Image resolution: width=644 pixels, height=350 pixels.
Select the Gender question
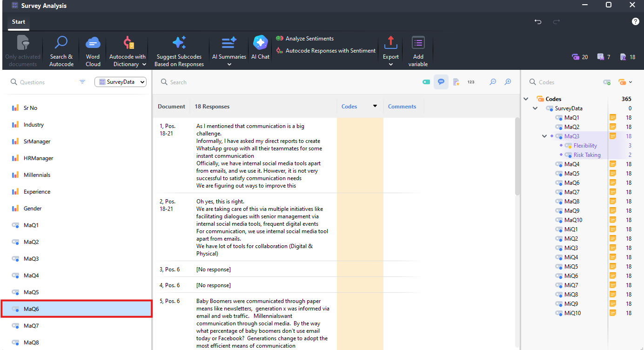76,209
